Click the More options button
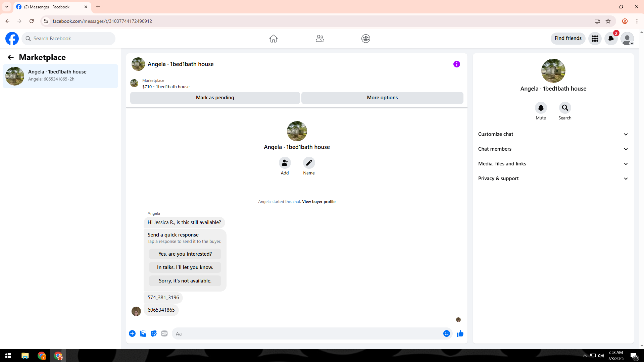Image resolution: width=644 pixels, height=362 pixels. tap(382, 98)
